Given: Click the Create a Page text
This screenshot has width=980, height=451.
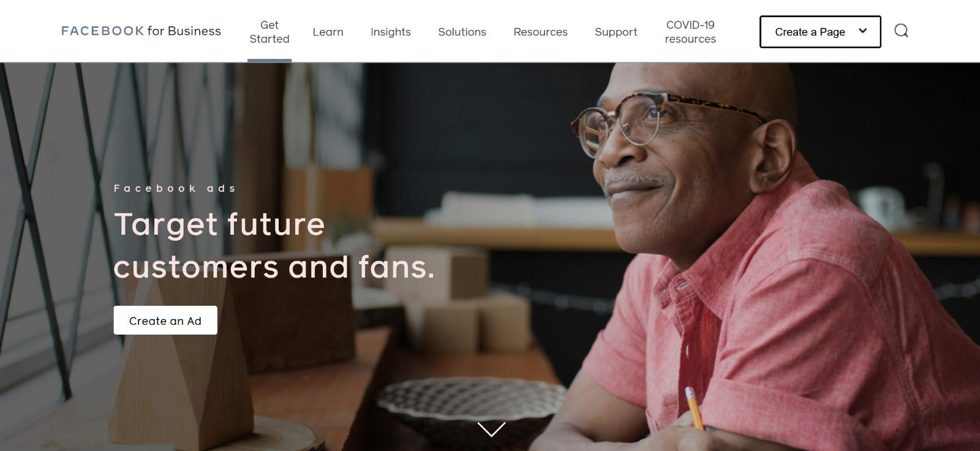Looking at the screenshot, I should [810, 32].
